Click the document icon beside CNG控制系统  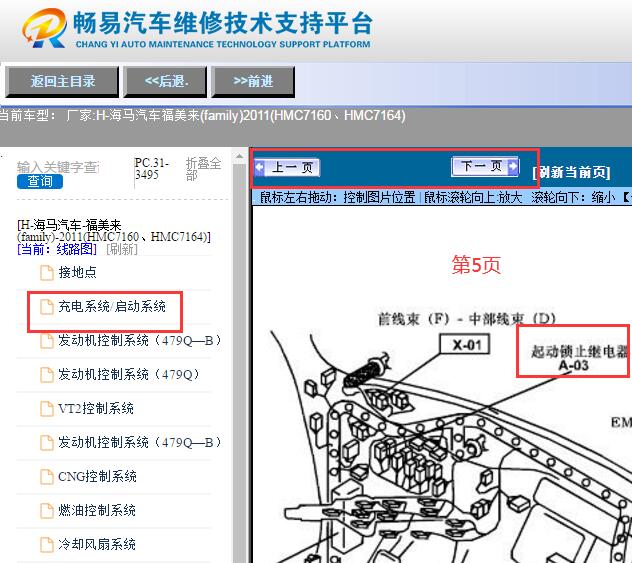point(47,477)
